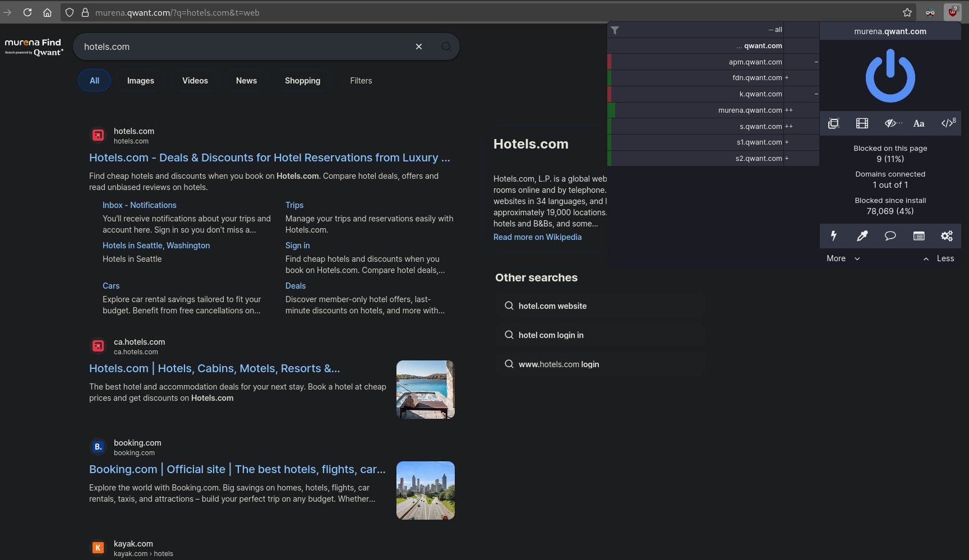969x560 pixels.
Task: Toggle large media element blocking
Action: point(862,123)
